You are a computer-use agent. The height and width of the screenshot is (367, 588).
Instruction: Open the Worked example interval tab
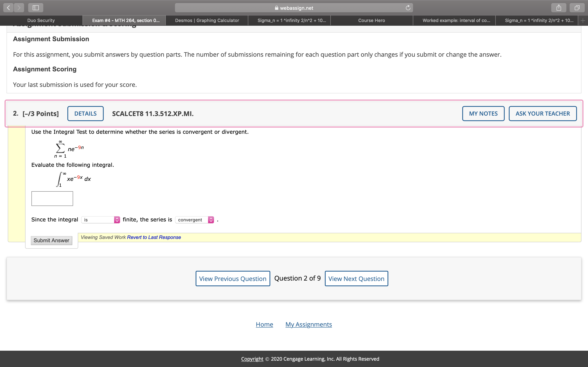456,20
